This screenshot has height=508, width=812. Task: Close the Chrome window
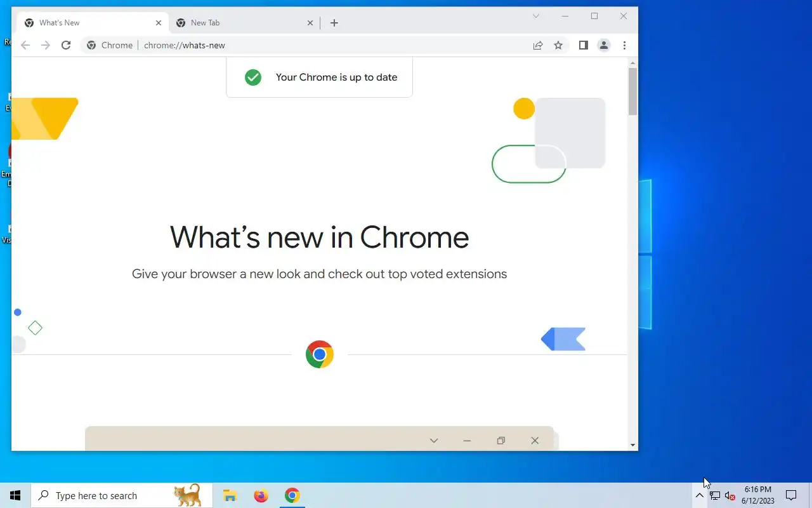(624, 16)
